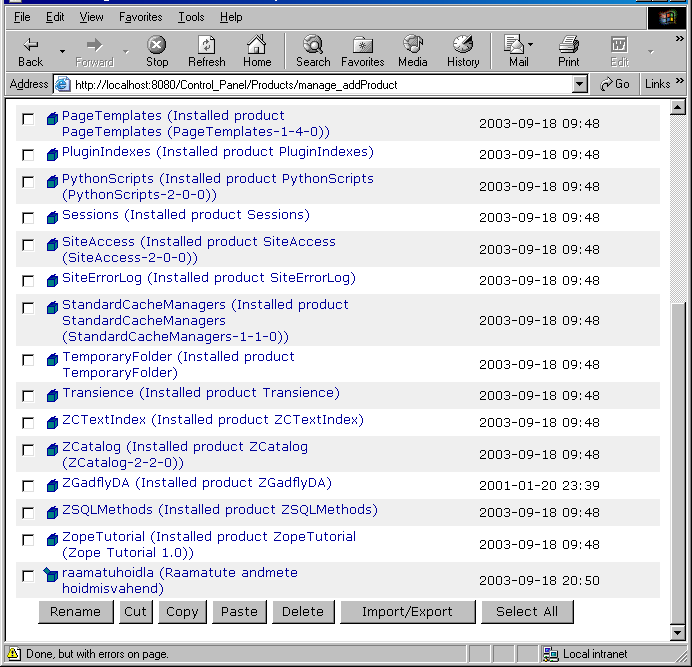Image resolution: width=692 pixels, height=667 pixels.
Task: Click the Local intranet zone icon
Action: click(550, 654)
